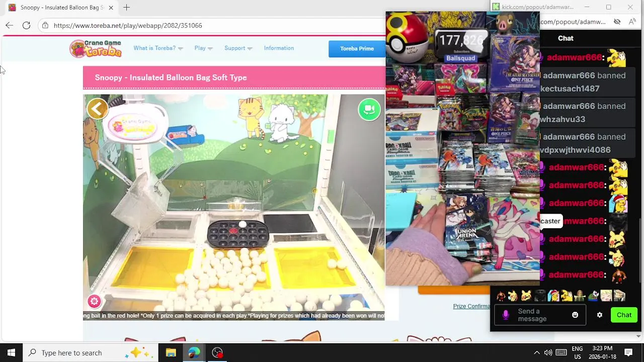Click the caster badge tooltip in chat

pos(550,221)
